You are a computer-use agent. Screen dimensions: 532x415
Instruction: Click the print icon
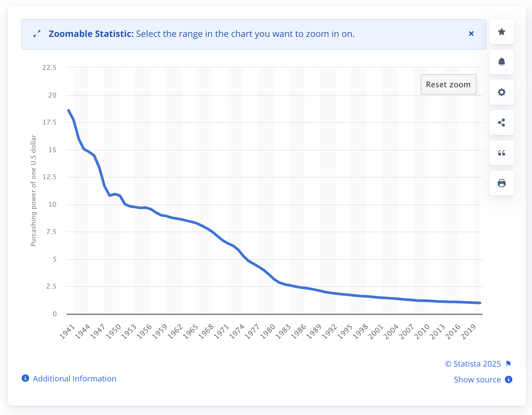pos(501,183)
